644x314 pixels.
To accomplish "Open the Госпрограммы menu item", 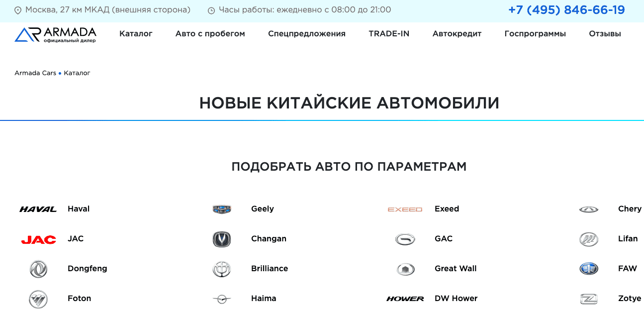I will 535,34.
